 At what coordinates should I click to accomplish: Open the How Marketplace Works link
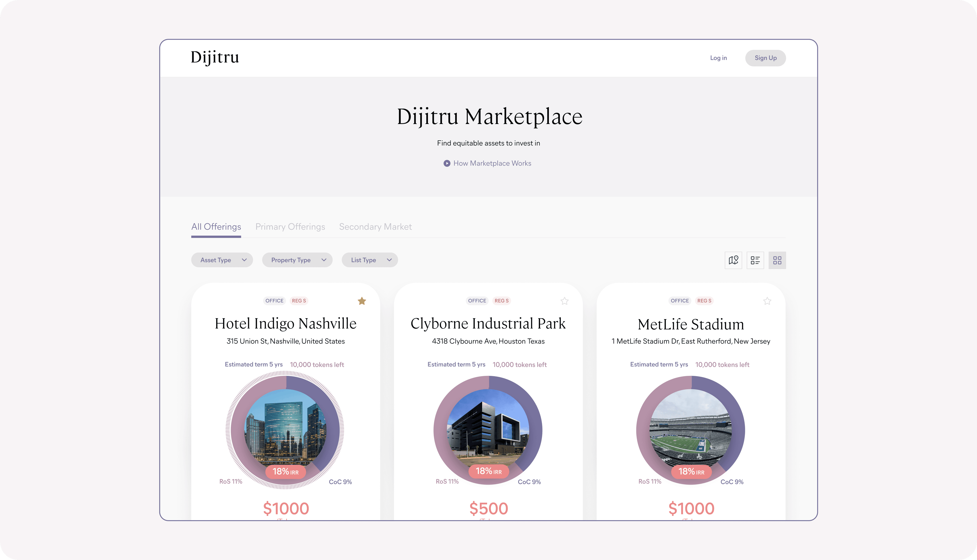[492, 163]
